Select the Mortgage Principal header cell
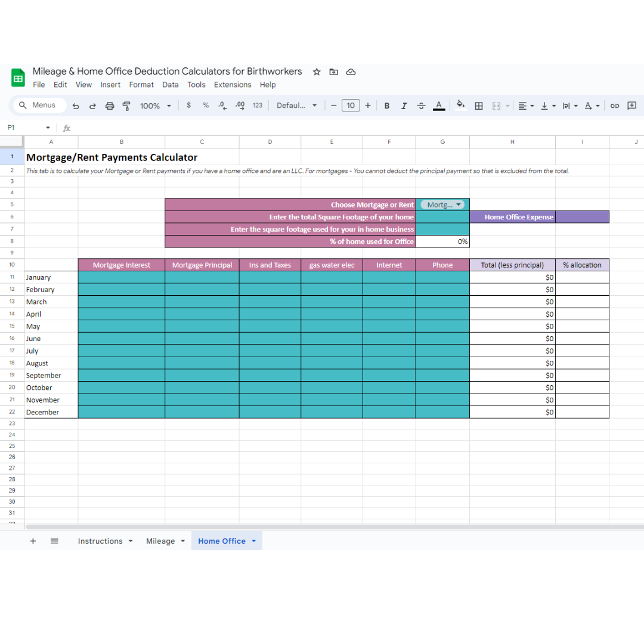This screenshot has width=644, height=644. click(x=202, y=265)
